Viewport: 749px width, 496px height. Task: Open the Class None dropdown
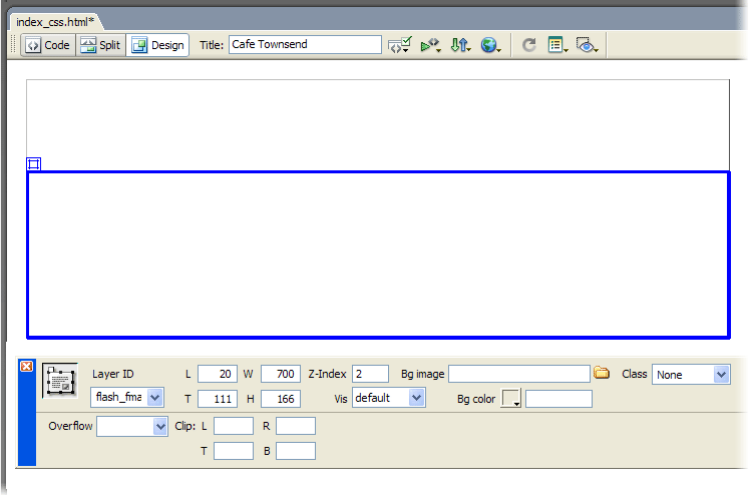point(691,375)
